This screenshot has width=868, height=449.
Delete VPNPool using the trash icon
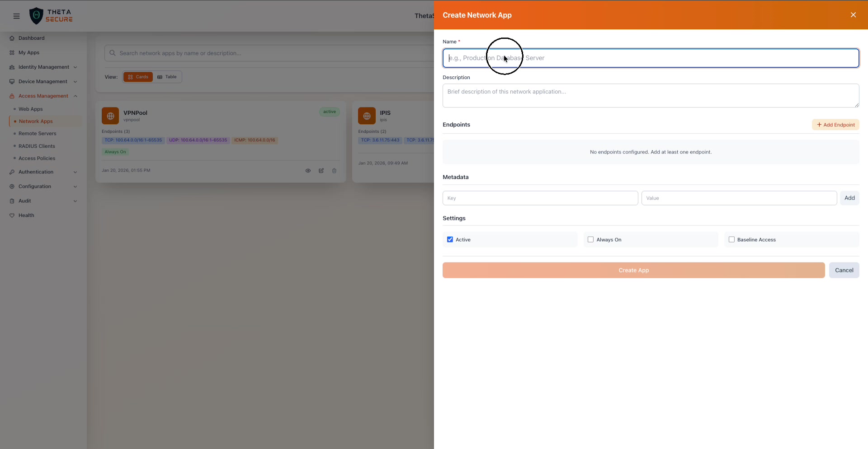(x=334, y=171)
